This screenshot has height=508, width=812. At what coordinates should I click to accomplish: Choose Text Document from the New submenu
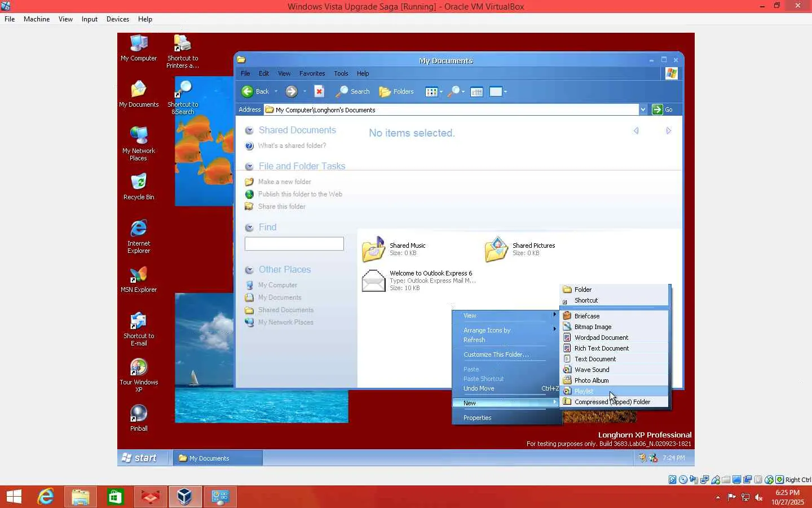[x=615, y=359]
